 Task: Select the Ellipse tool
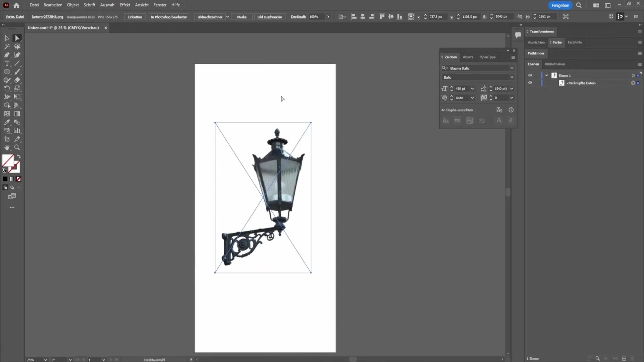point(7,72)
